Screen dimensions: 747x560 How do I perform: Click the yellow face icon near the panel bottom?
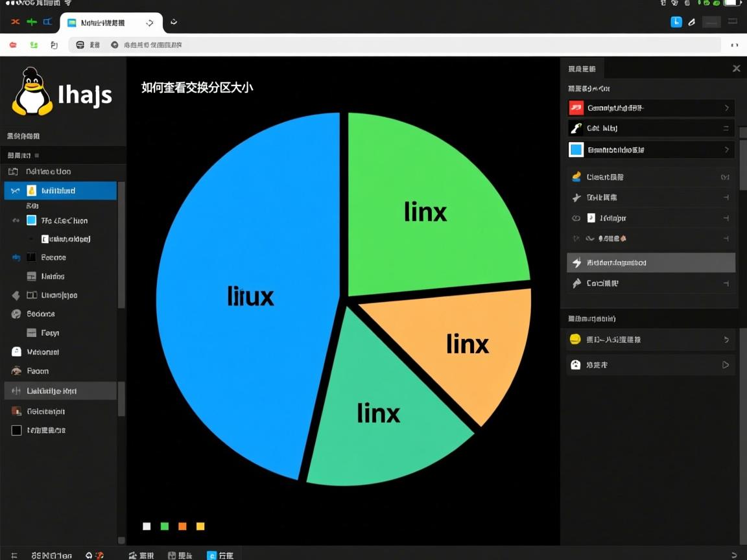(x=576, y=338)
